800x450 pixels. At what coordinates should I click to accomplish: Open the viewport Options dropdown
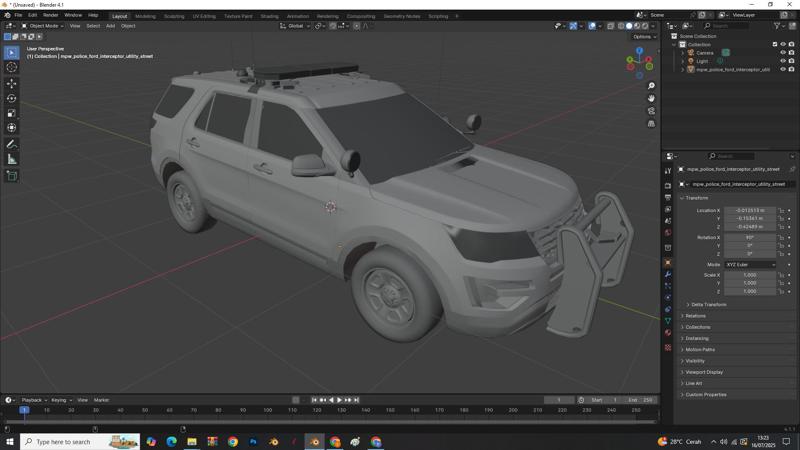tap(644, 37)
